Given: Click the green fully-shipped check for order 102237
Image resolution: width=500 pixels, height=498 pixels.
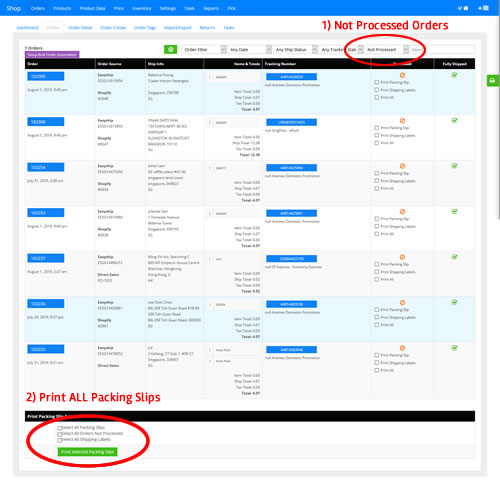Looking at the screenshot, I should tap(454, 257).
